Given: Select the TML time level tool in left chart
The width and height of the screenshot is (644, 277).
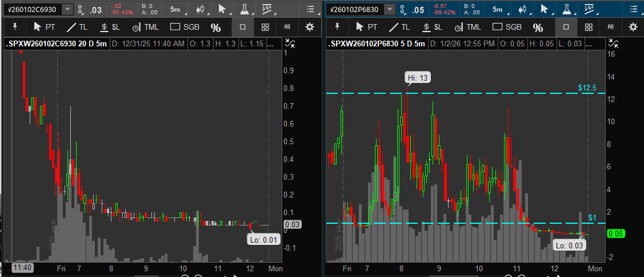Looking at the screenshot, I should point(146,27).
